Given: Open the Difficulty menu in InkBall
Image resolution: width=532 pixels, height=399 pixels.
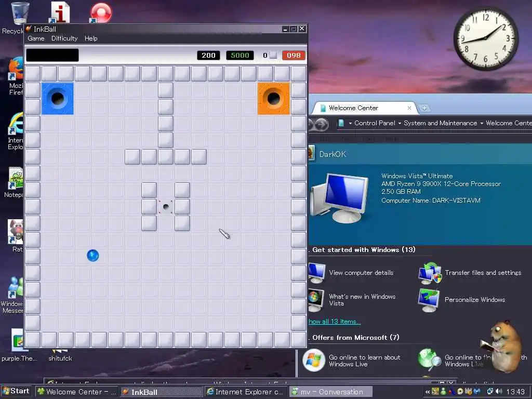Looking at the screenshot, I should point(64,38).
